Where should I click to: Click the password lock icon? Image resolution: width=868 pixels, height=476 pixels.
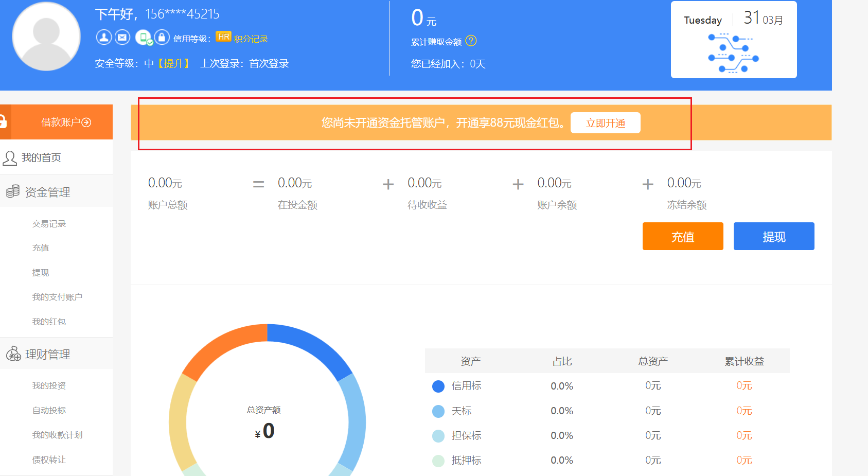(x=162, y=37)
